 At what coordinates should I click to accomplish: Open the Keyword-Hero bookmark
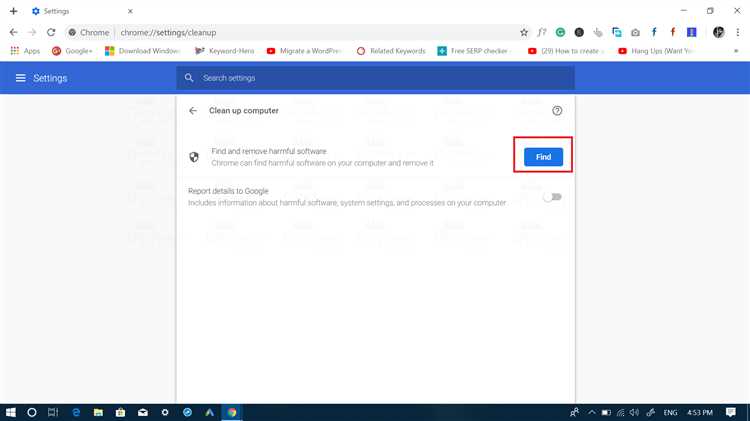pos(224,51)
